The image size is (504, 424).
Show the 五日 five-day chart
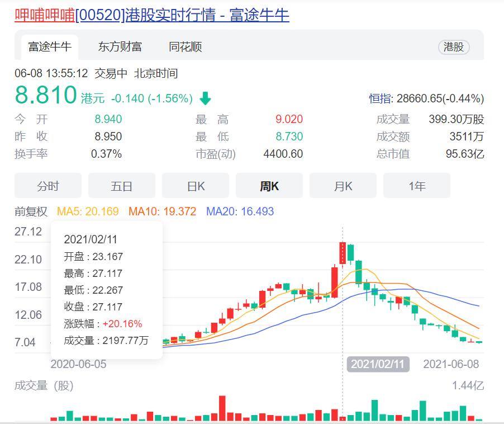pyautogui.click(x=121, y=186)
